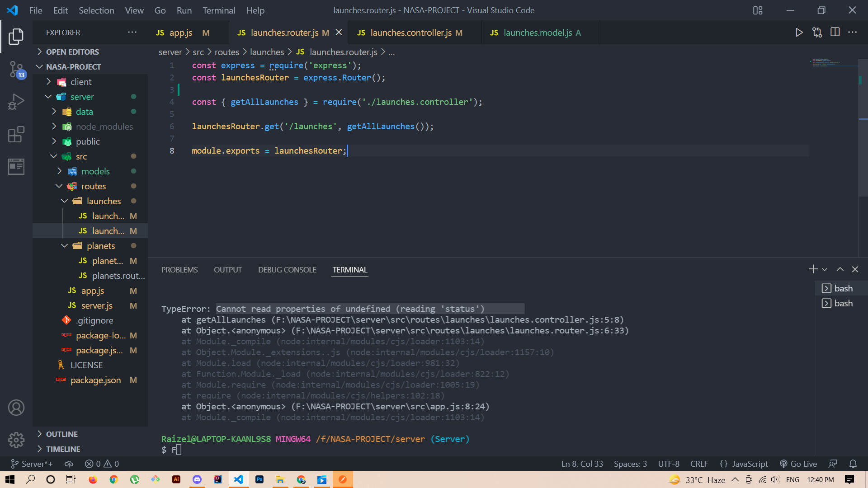Open the project manager activity bar icon
Screen dimensions: 868x488
[16, 166]
